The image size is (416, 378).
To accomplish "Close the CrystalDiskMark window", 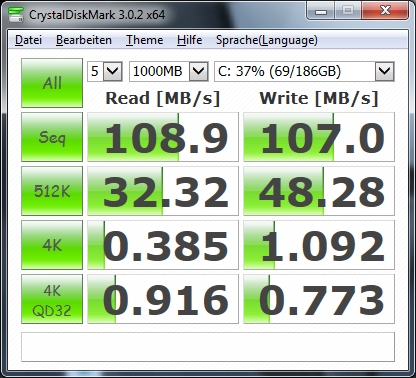I will click(385, 11).
